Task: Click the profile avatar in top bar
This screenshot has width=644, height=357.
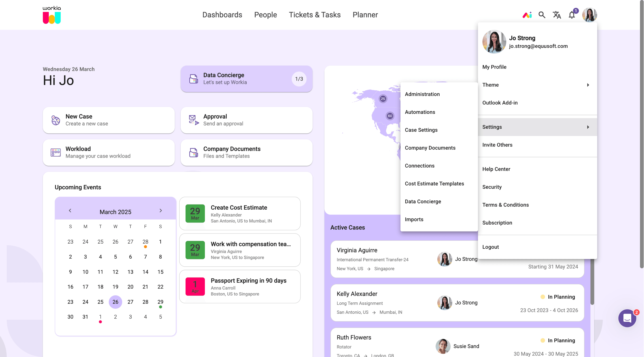Action: 589,15
